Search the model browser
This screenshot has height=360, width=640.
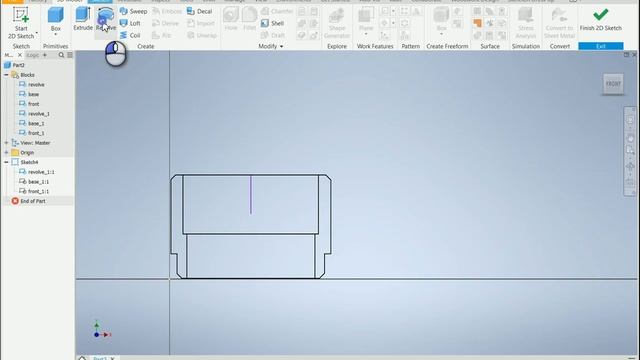pos(61,55)
